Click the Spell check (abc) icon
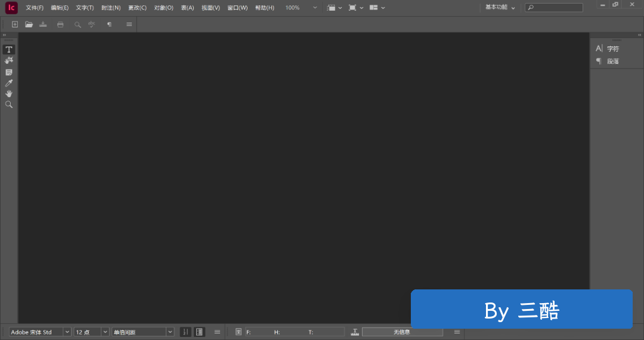Image resolution: width=644 pixels, height=340 pixels. point(92,24)
